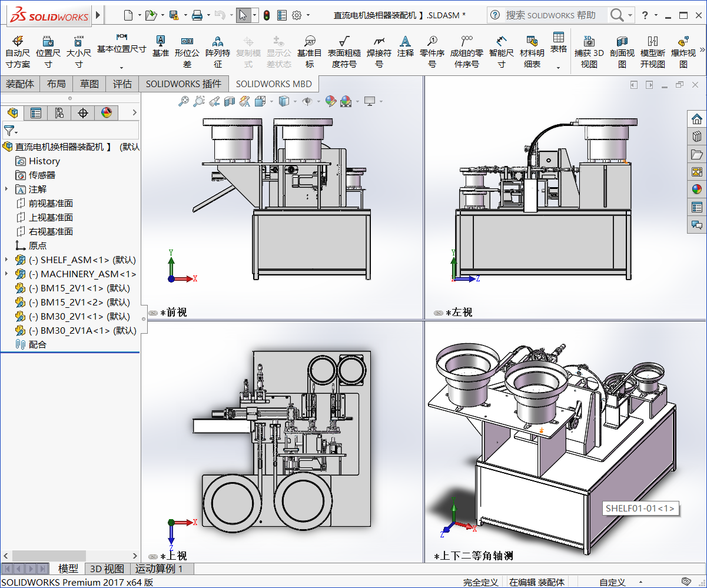707x588 pixels.
Task: Toggle the selection arrow tool
Action: [243, 15]
